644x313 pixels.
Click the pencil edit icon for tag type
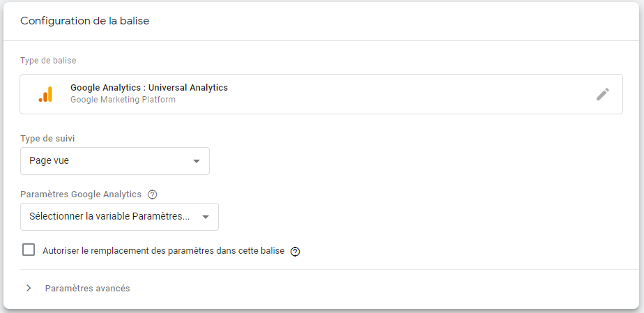[602, 94]
